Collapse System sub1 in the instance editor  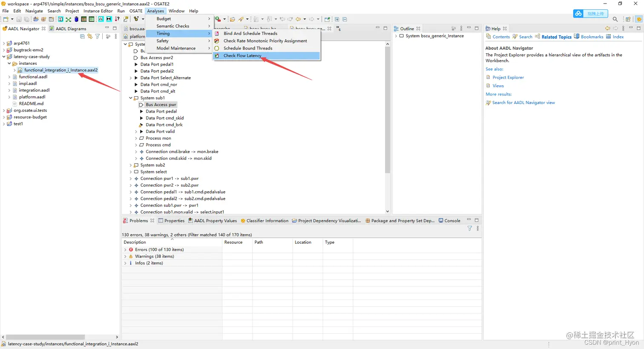(131, 98)
